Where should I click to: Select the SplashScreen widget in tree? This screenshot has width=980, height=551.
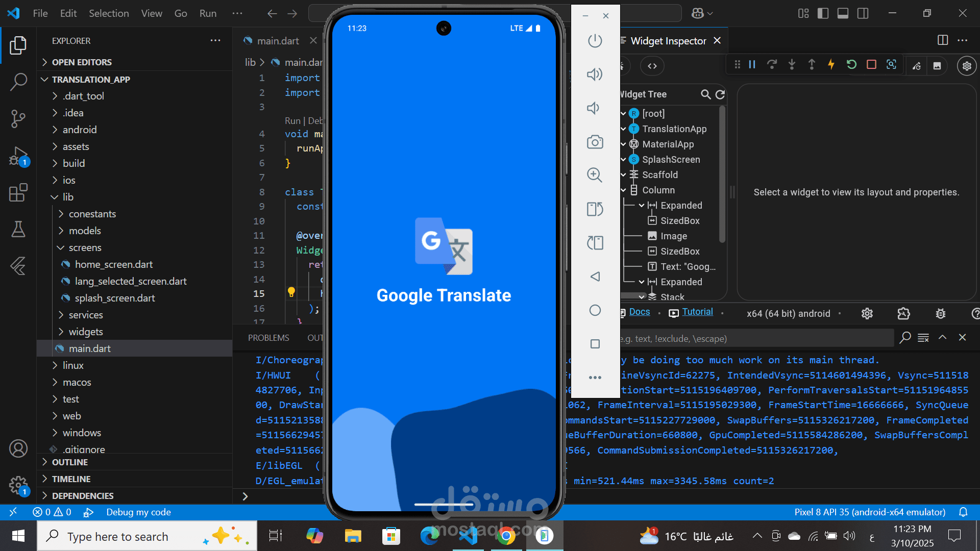coord(671,160)
